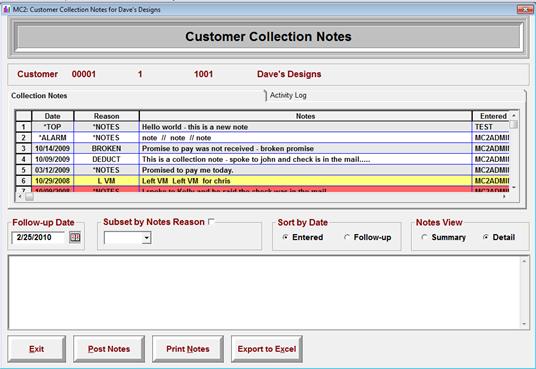Click the Date column header

click(53, 116)
